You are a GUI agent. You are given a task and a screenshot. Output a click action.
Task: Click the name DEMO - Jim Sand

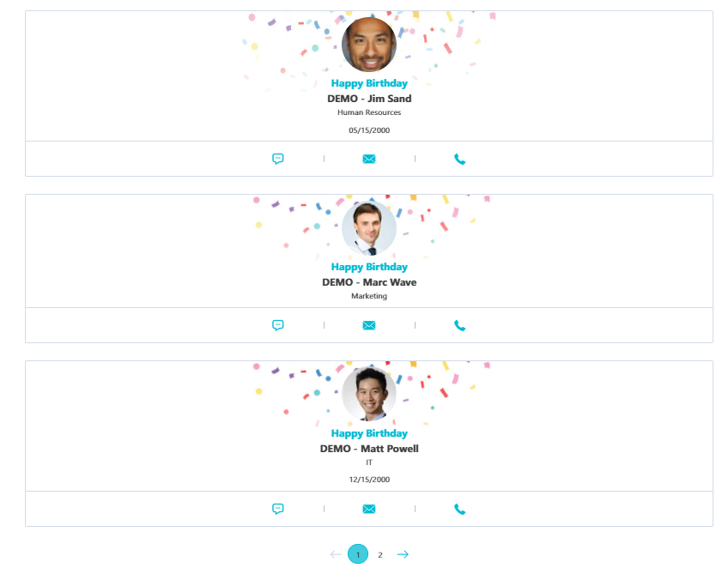pyautogui.click(x=369, y=99)
